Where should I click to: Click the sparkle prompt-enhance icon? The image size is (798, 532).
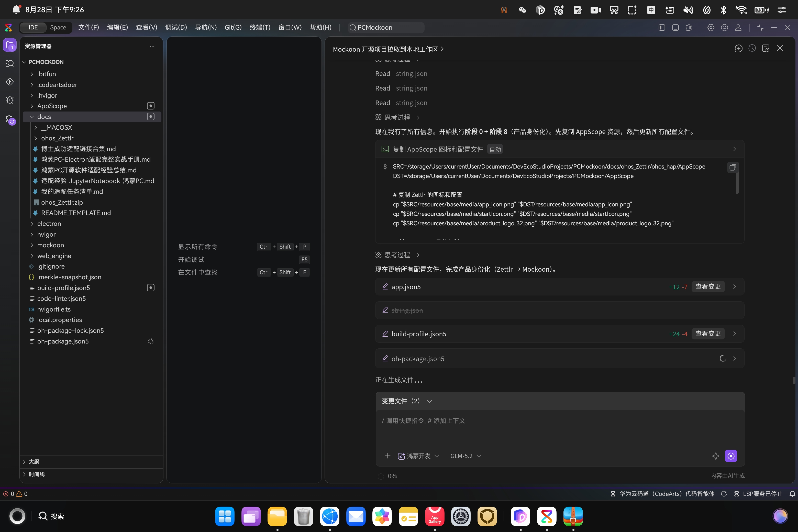coord(716,456)
